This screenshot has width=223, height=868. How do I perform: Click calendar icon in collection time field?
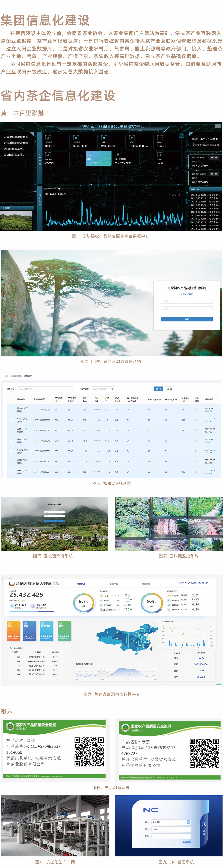click(x=112, y=389)
